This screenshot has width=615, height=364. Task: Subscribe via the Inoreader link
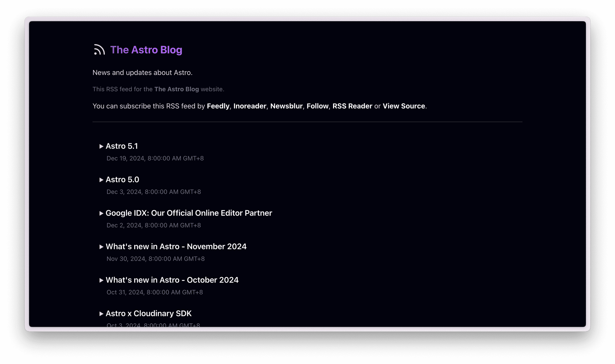point(249,106)
